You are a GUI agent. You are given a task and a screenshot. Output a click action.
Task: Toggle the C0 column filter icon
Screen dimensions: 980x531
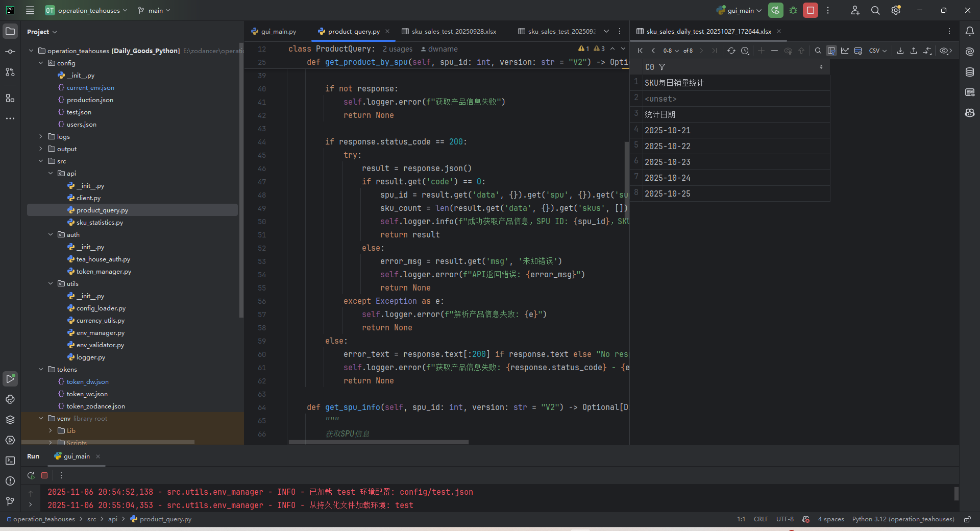(x=662, y=67)
